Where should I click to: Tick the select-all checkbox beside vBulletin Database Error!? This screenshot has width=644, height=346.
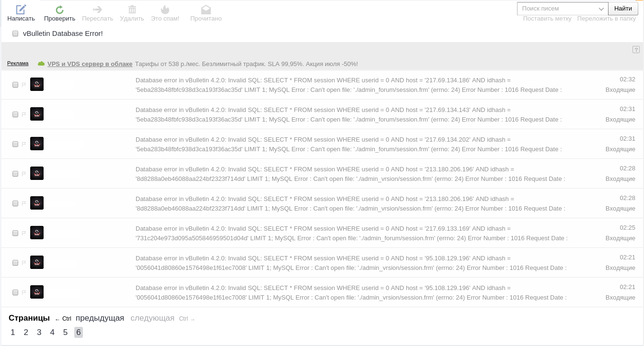tap(15, 33)
